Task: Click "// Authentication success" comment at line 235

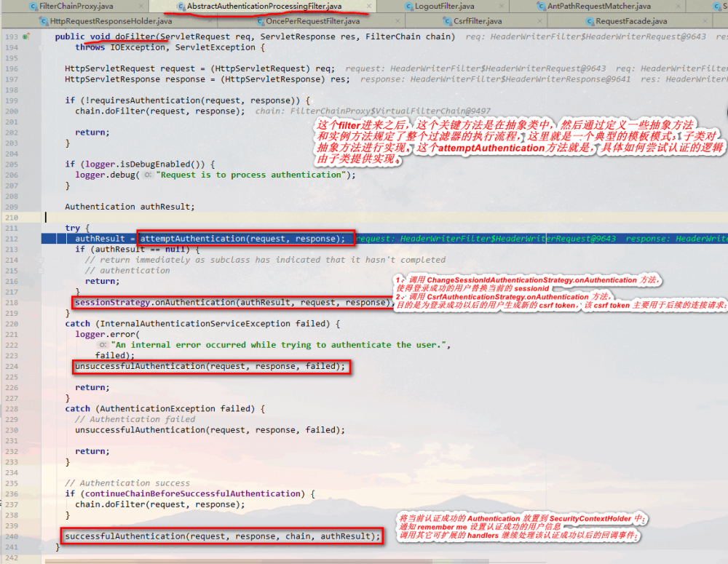Action: tap(127, 483)
